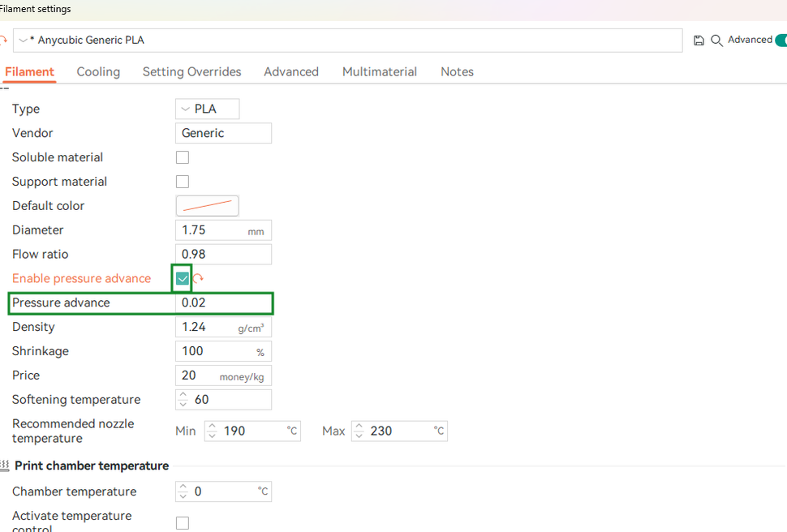Open the Notes tab
Viewport: 787px width, 532px height.
point(458,71)
